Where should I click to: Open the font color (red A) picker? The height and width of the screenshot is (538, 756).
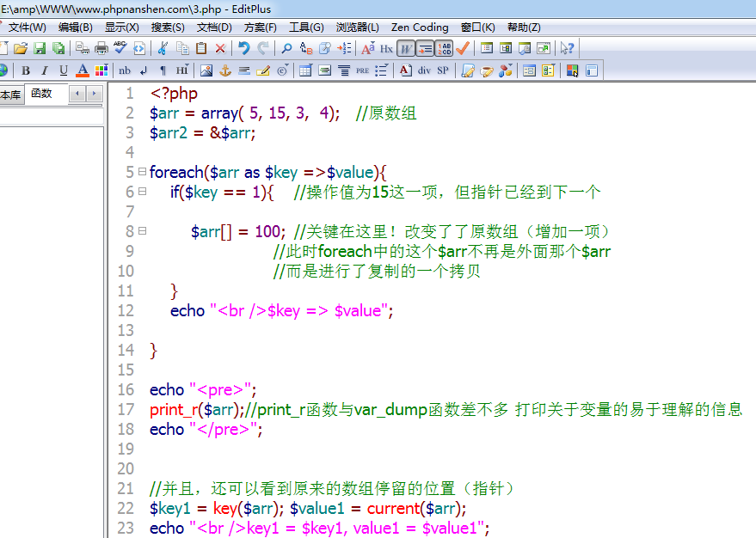tap(83, 70)
